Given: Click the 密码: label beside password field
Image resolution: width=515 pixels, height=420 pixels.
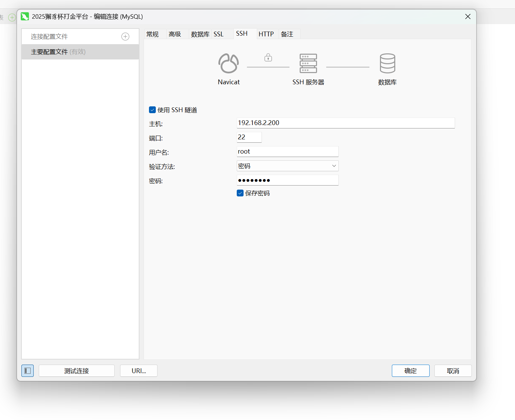Looking at the screenshot, I should coord(156,181).
